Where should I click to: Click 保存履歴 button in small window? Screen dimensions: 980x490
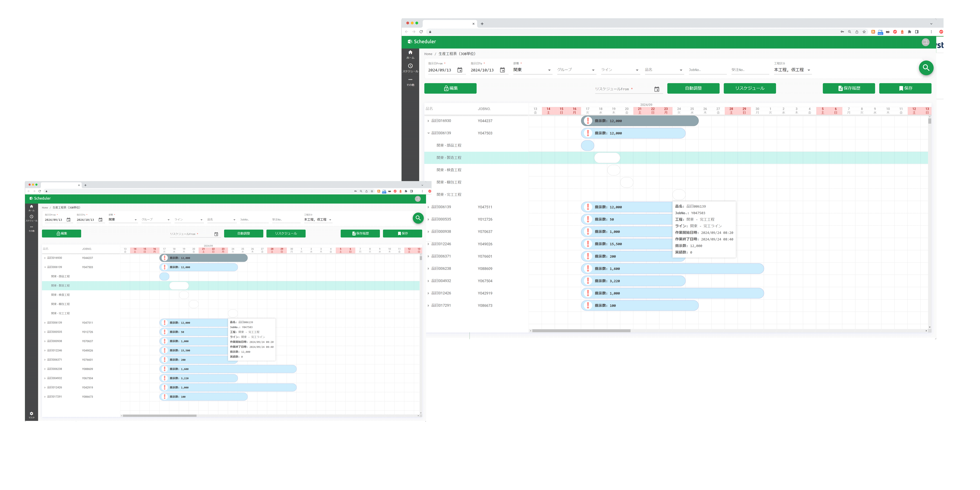360,234
